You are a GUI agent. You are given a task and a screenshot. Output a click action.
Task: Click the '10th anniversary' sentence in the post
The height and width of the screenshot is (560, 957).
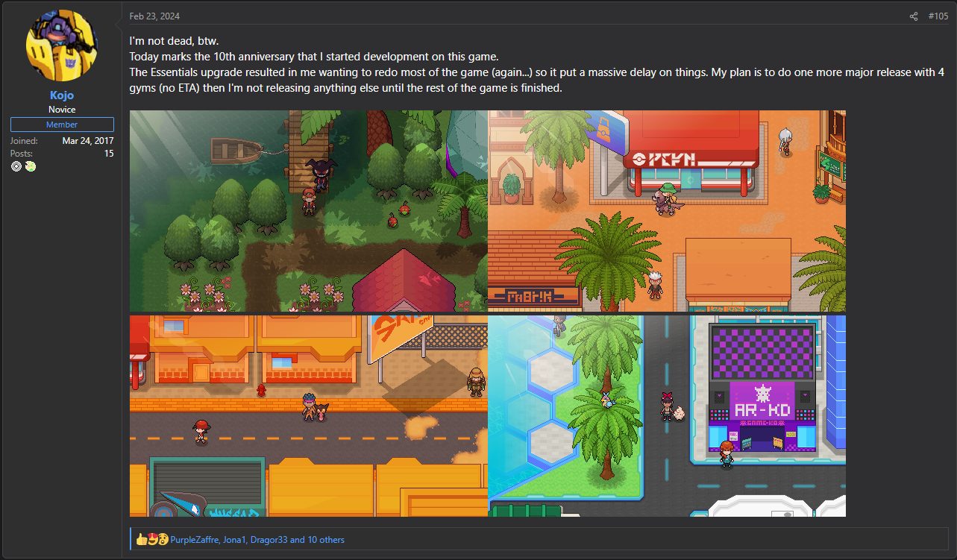314,57
